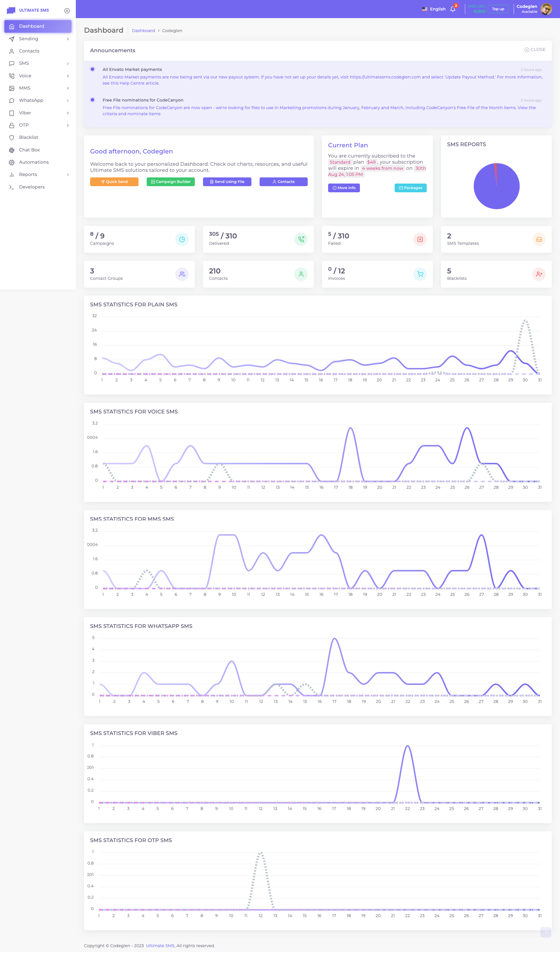Open the Automations sidebar item

click(x=34, y=162)
